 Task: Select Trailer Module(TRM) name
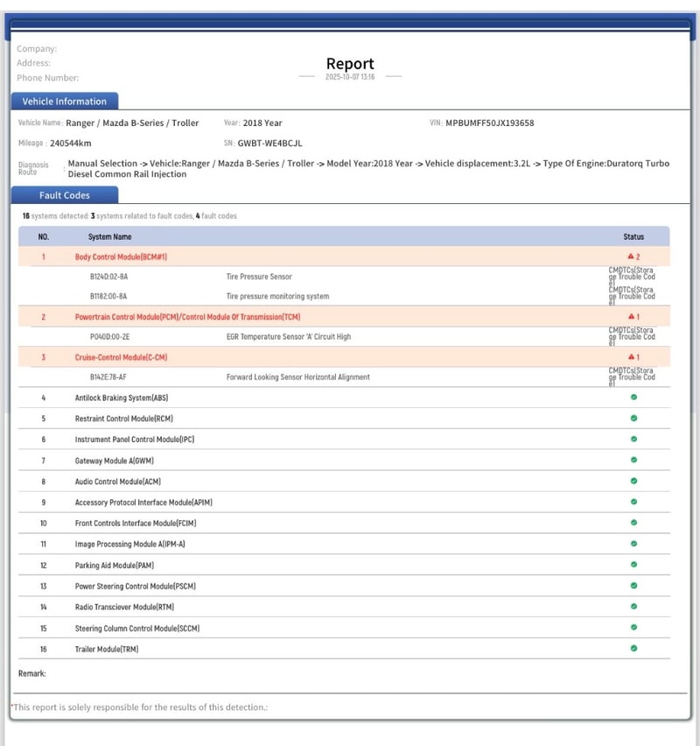107,650
